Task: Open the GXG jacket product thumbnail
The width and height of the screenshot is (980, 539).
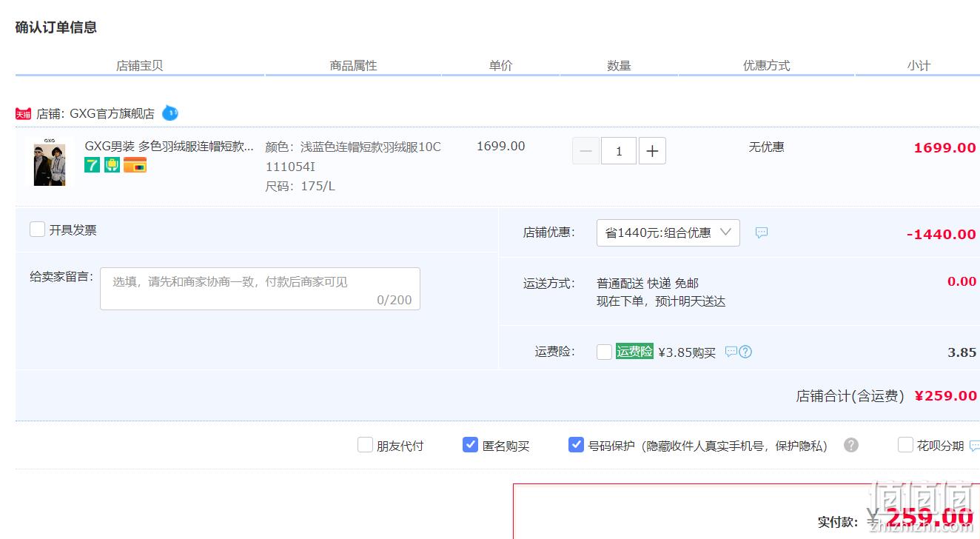Action: [50, 161]
